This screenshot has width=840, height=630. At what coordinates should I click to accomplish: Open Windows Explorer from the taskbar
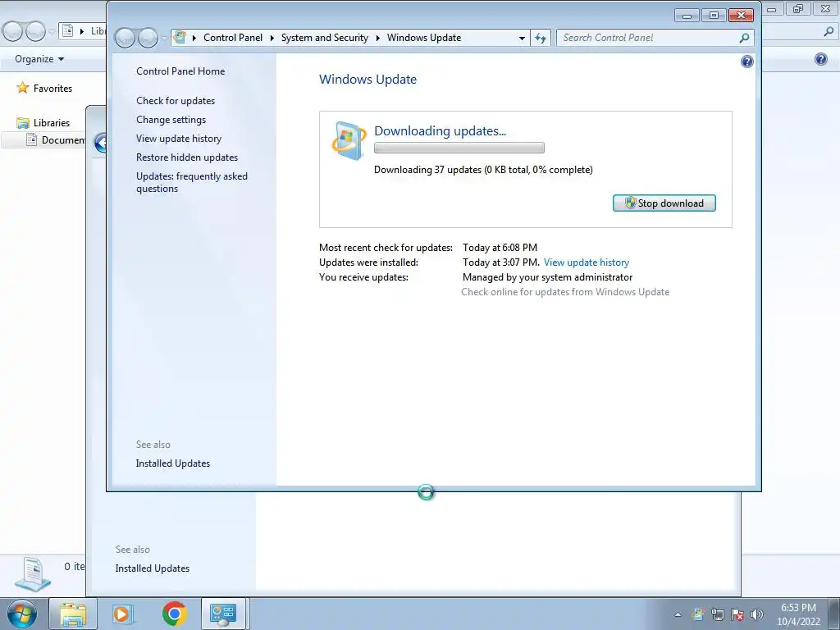point(73,614)
